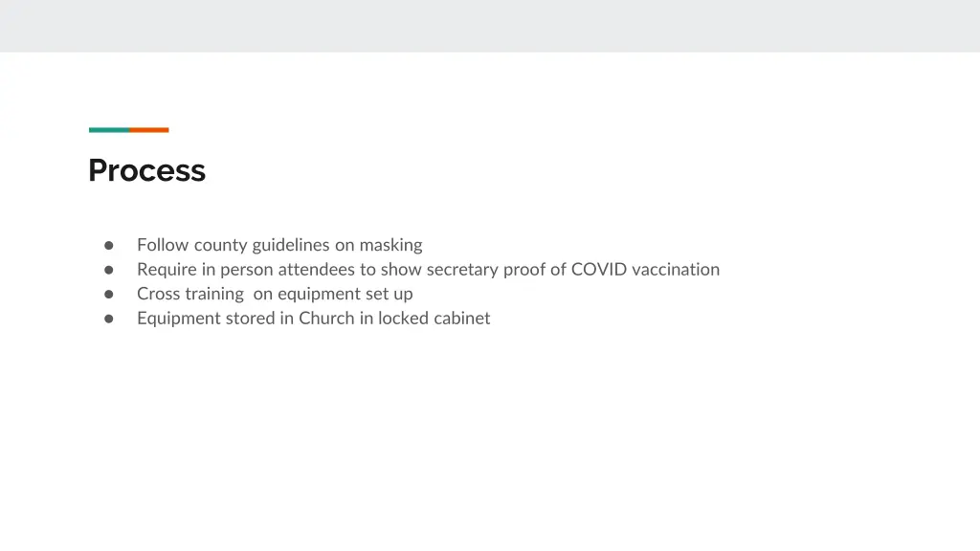Click the gray header bar above the slide

490,26
